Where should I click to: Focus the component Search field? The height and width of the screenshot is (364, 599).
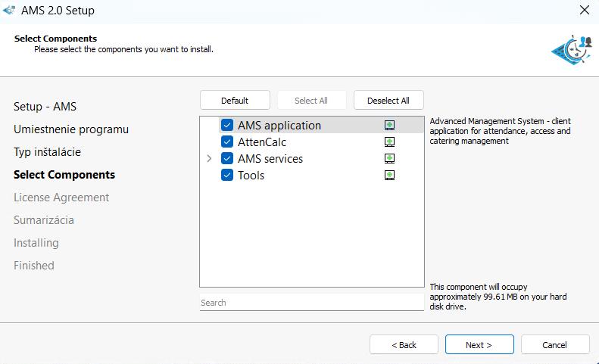point(311,303)
